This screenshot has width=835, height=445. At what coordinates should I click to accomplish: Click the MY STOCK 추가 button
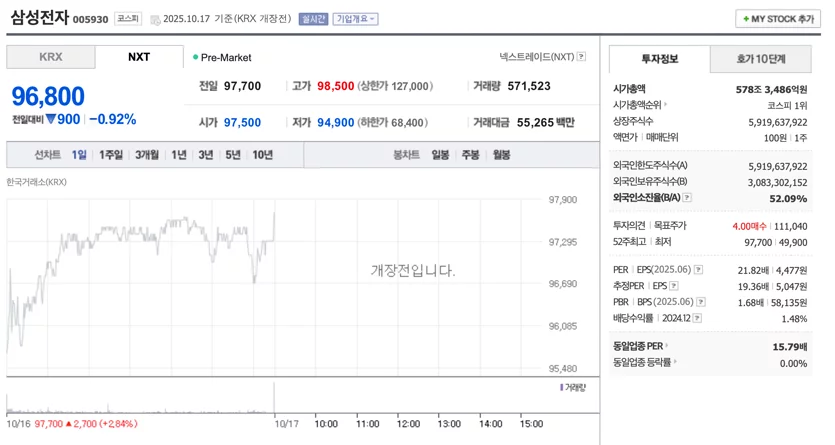coord(778,19)
